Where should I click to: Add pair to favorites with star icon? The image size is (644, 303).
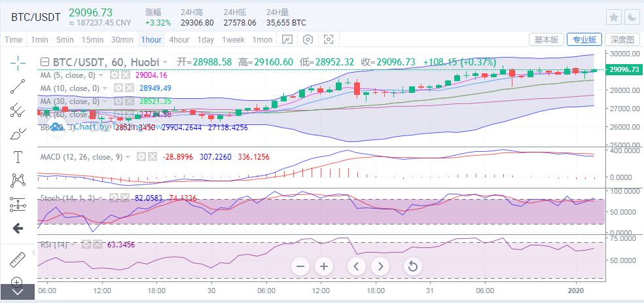pyautogui.click(x=614, y=17)
